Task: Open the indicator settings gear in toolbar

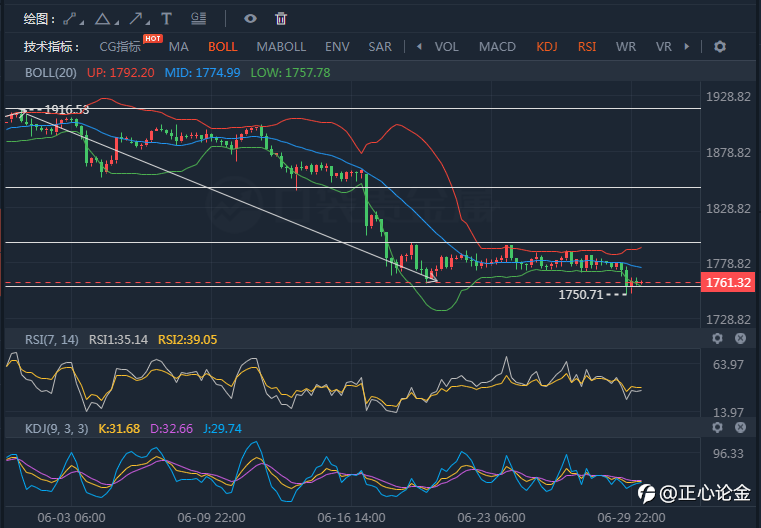Action: pos(720,47)
